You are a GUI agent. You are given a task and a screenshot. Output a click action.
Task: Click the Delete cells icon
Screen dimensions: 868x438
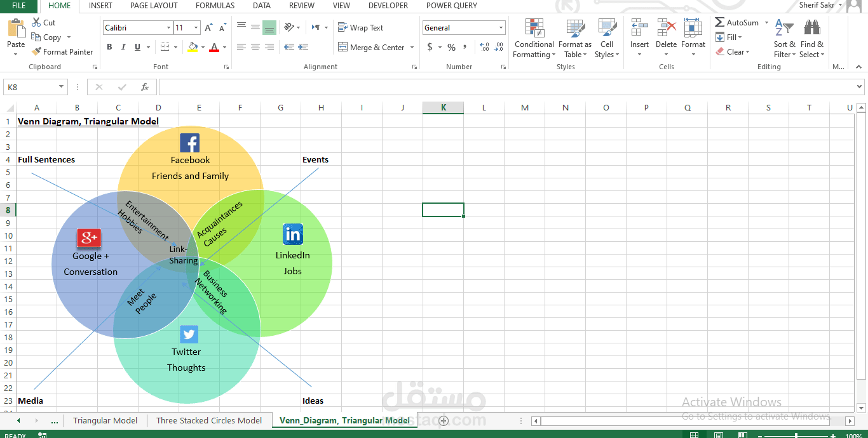tap(667, 29)
